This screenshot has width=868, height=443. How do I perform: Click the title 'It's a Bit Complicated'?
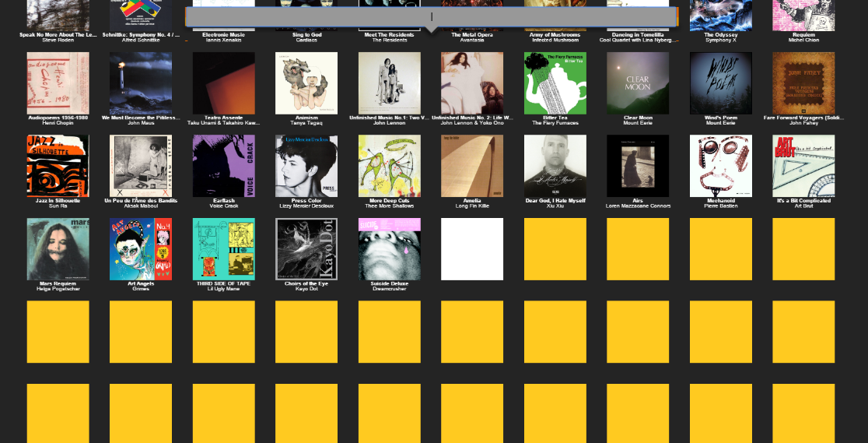[803, 200]
